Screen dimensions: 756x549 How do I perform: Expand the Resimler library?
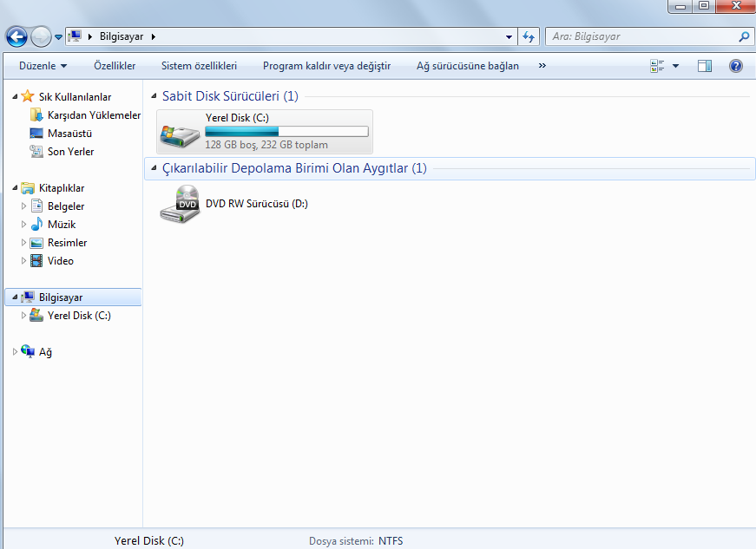point(23,243)
